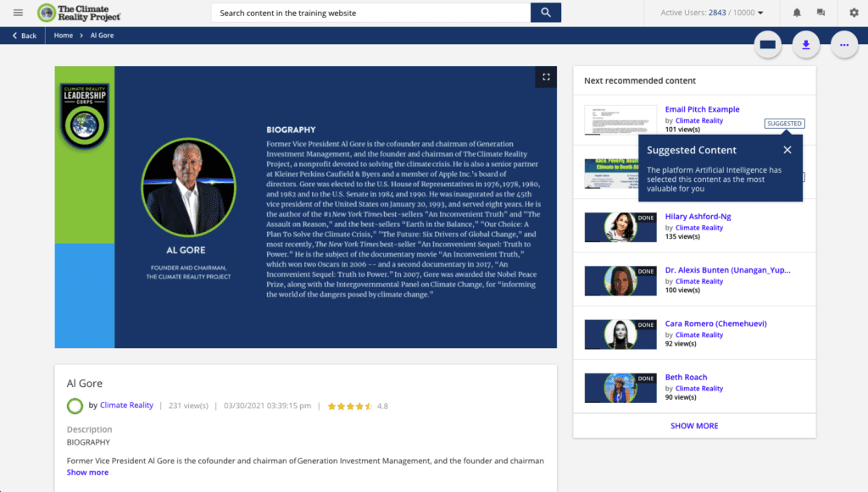This screenshot has width=868, height=492.
Task: Expand list with SHOW MORE
Action: point(694,426)
